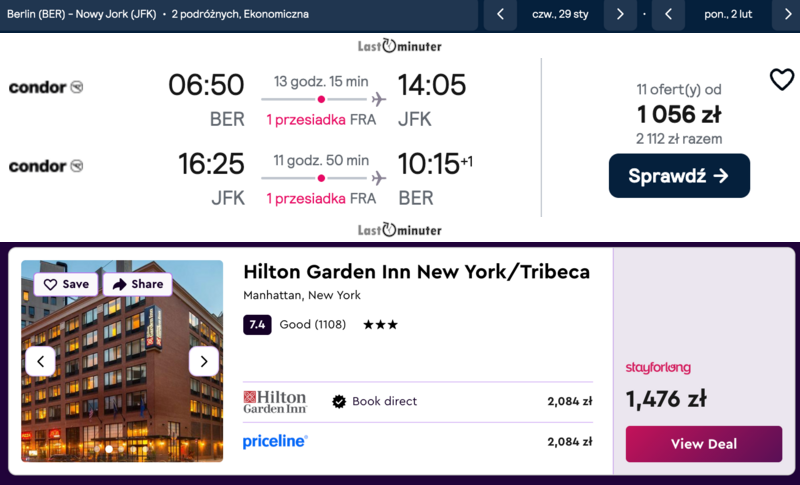Image resolution: width=800 pixels, height=485 pixels.
Task: Click the Book direct verified badge icon
Action: click(339, 402)
